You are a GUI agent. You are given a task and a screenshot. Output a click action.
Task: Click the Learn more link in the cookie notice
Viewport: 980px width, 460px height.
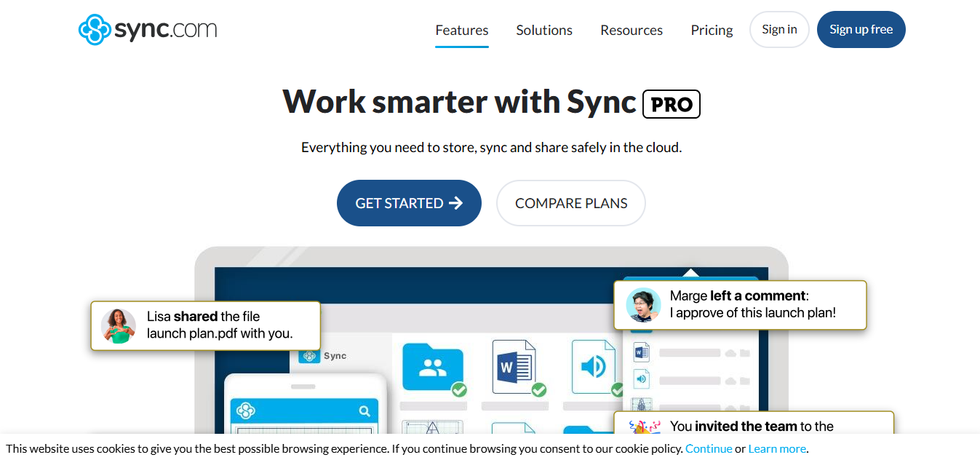coord(777,448)
